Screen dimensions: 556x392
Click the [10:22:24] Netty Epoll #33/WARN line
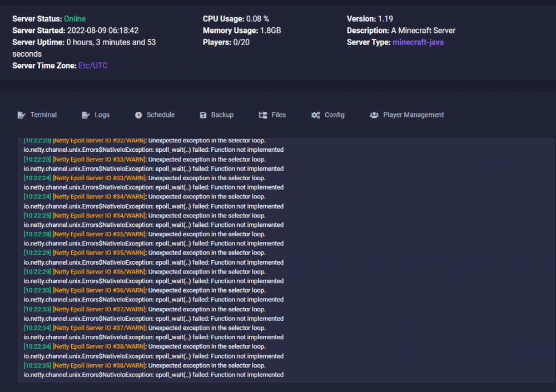(x=145, y=178)
